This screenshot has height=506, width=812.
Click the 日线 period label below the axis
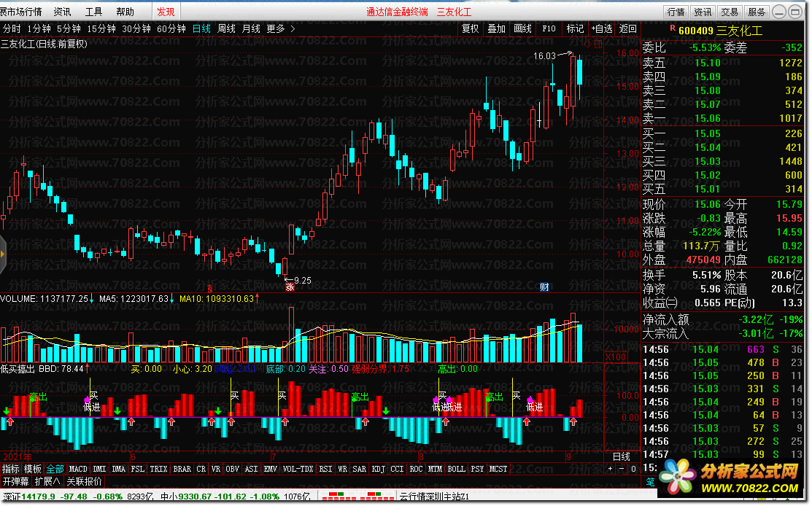622,456
